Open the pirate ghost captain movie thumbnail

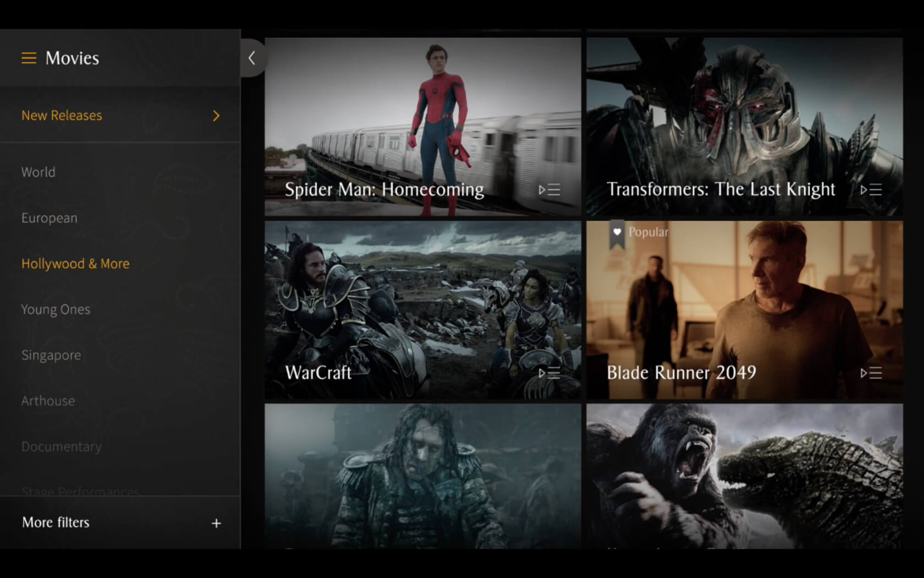422,476
